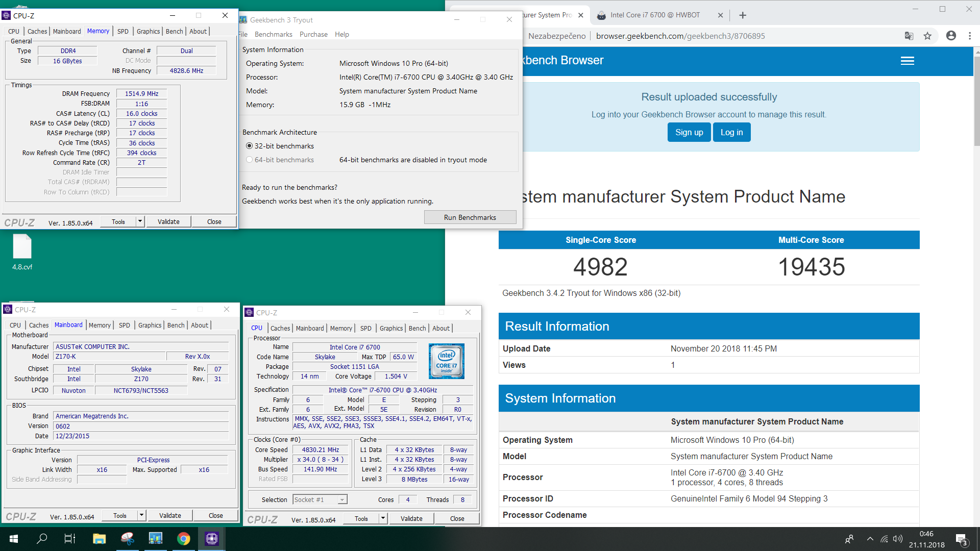The image size is (980, 551).
Task: Click Validate in the CPU tab CPU-Z window
Action: click(411, 518)
